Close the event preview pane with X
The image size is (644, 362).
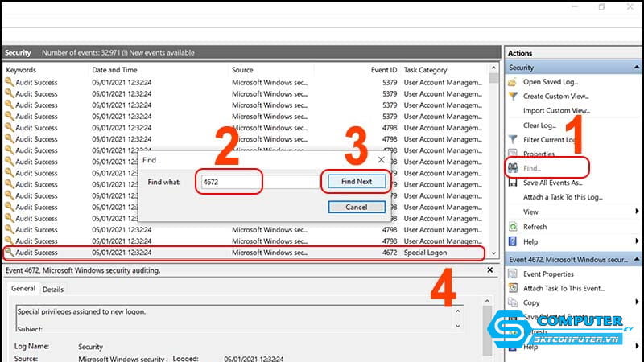490,271
